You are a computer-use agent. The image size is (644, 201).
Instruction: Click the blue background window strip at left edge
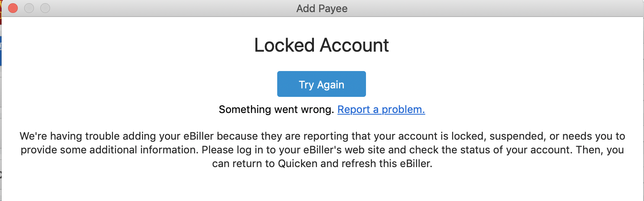click(1, 50)
